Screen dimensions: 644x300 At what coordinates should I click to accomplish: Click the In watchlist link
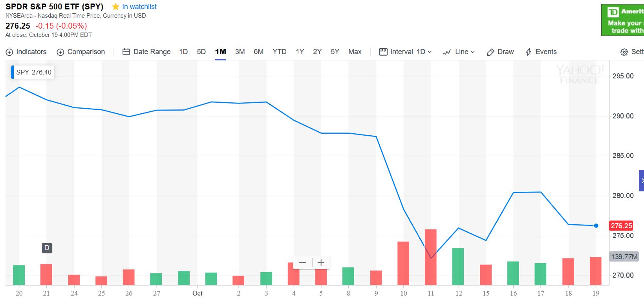pos(139,7)
